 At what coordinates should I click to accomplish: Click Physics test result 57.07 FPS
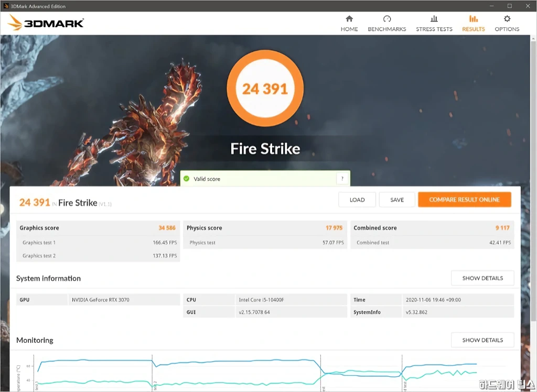333,243
